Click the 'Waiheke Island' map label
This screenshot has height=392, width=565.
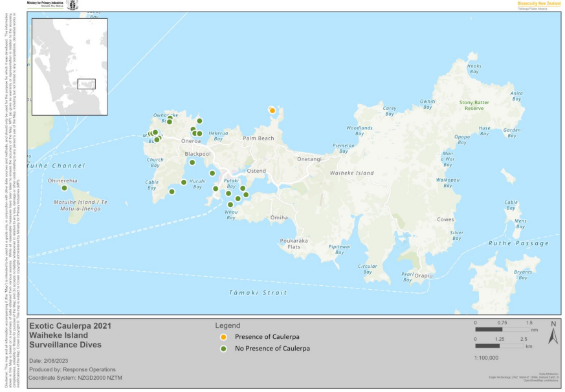tap(351, 173)
